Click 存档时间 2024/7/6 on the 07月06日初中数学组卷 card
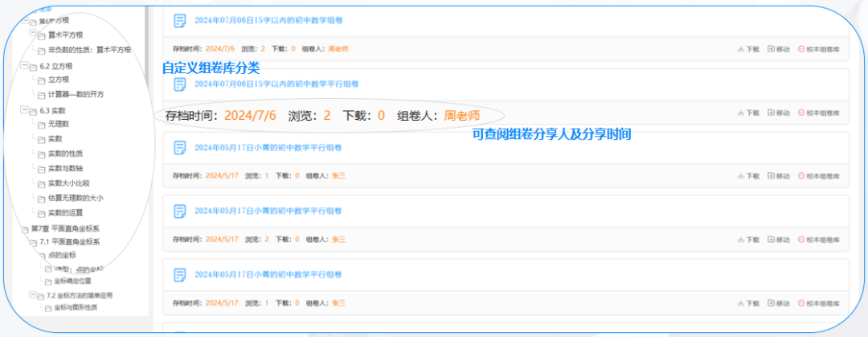Screen dimensions: 868x337 pos(203,49)
